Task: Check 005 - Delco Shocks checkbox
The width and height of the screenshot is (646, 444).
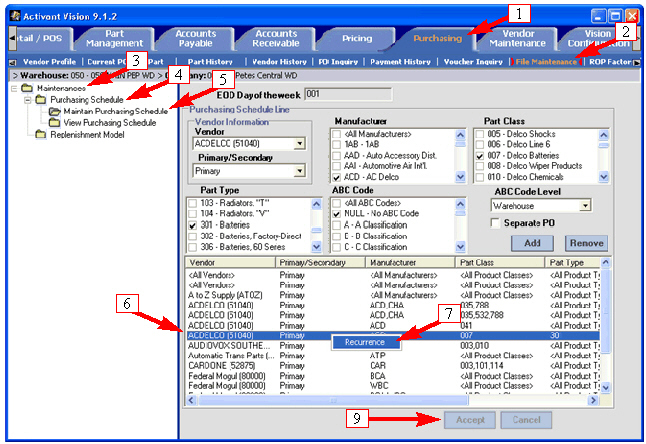Action: (480, 134)
